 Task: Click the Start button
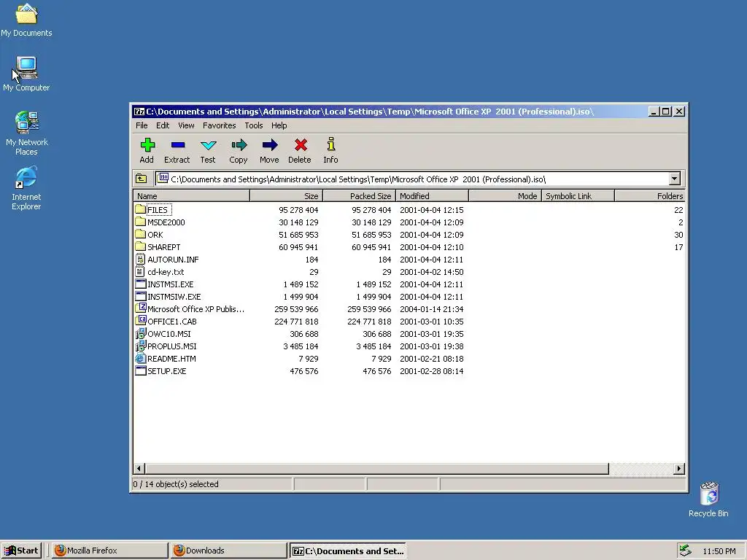pos(21,551)
